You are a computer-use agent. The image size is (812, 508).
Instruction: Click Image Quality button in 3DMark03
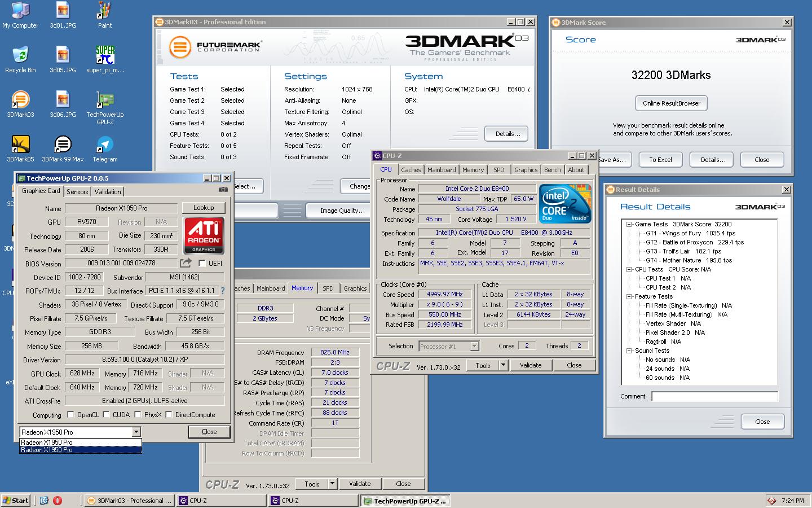342,211
